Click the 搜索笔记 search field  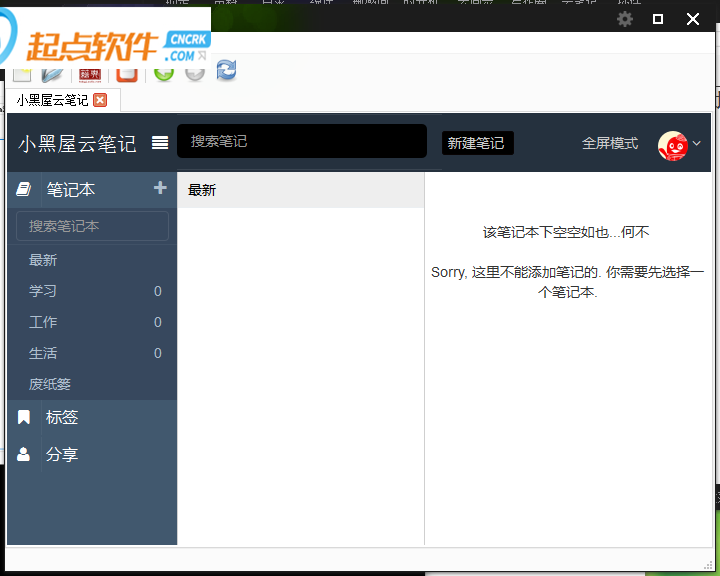coord(302,141)
